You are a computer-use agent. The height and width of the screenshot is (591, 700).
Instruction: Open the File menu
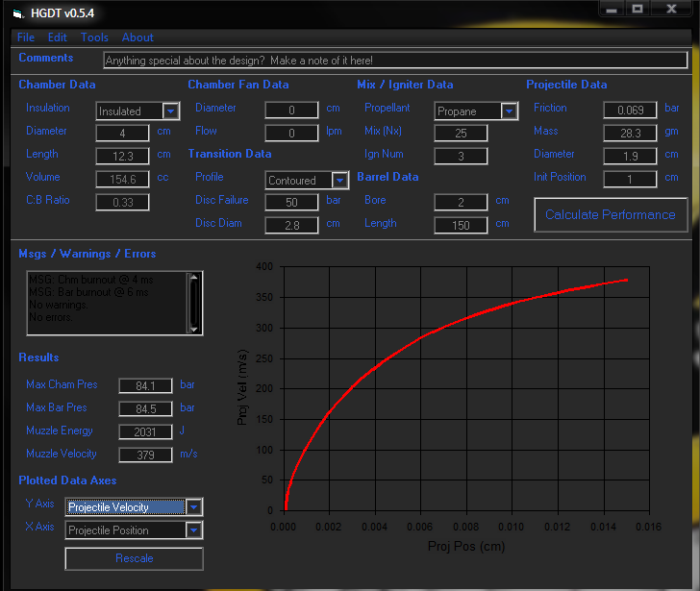pos(26,37)
